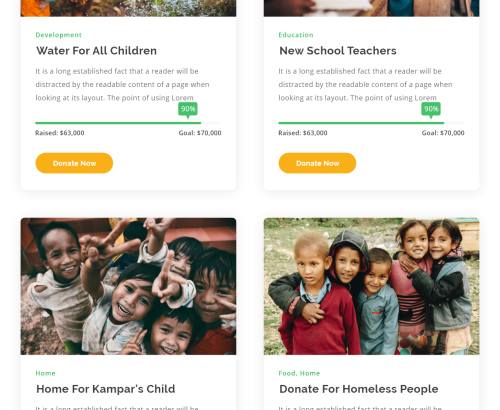Click the Goal: $70,000 text on Water card
Viewport: 500px width, 410px height.
point(200,133)
